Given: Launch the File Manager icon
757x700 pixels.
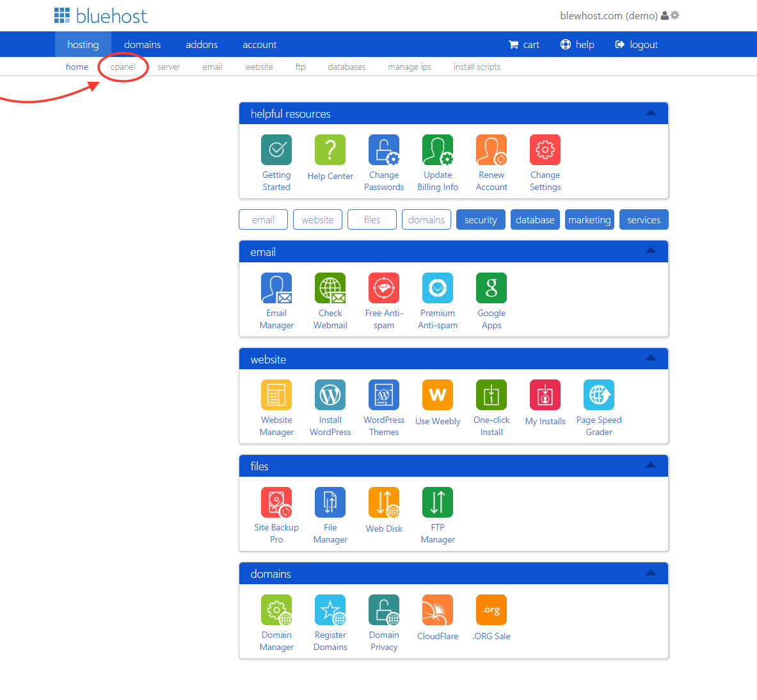Looking at the screenshot, I should [x=330, y=502].
